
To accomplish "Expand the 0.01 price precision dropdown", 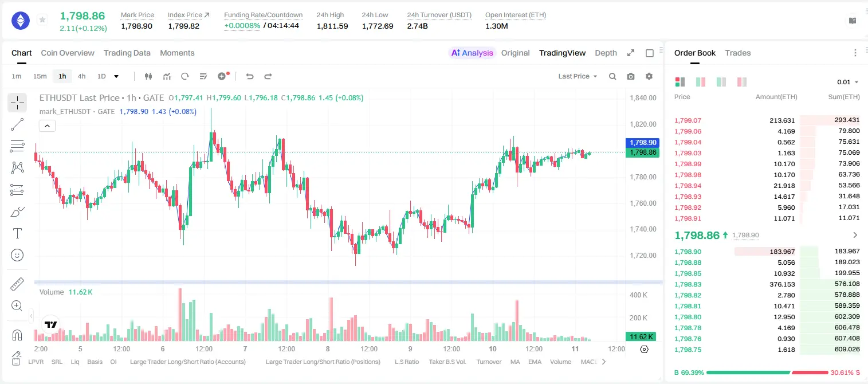I will point(848,82).
